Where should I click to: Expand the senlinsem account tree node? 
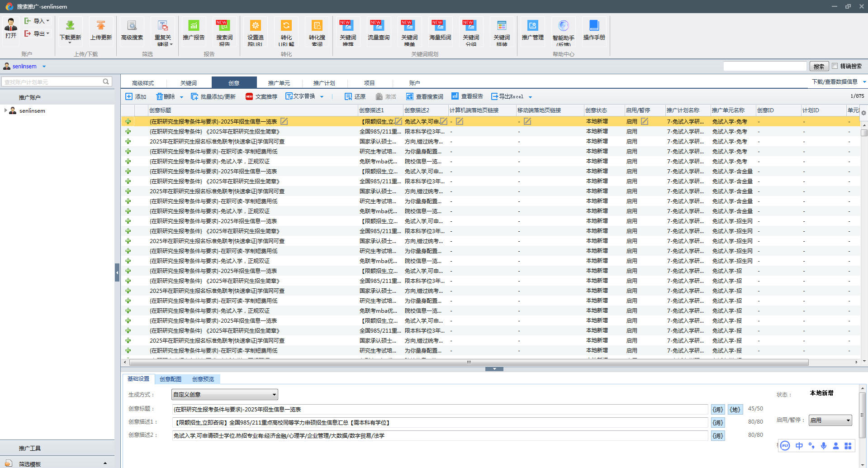coord(5,110)
